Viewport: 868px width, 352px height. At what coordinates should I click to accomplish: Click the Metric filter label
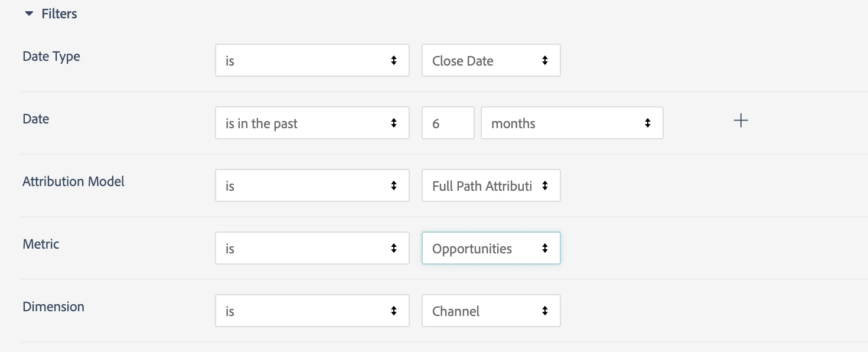41,244
